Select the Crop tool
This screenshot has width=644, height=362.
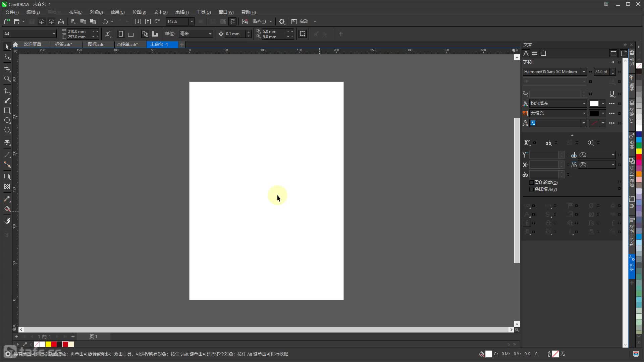pyautogui.click(x=7, y=69)
